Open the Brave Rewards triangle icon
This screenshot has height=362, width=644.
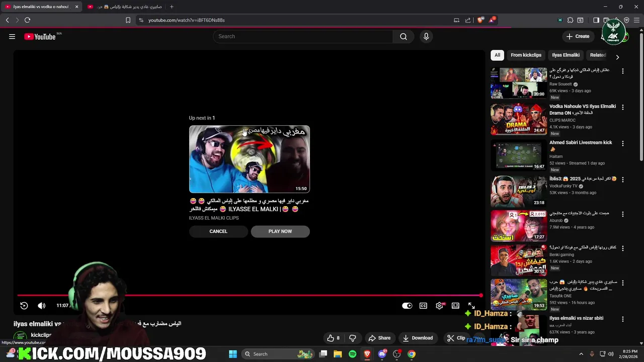[492, 20]
